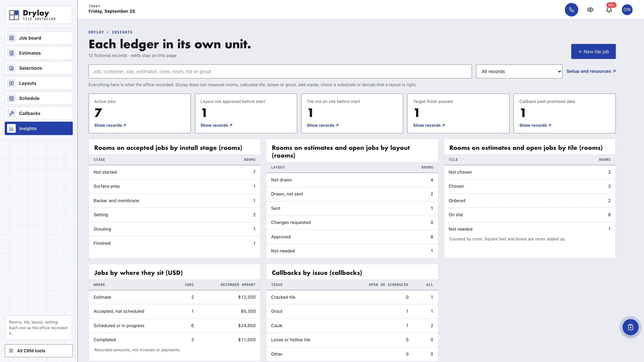The width and height of the screenshot is (644, 362).
Task: Show records for Target finish passed
Action: 429,125
